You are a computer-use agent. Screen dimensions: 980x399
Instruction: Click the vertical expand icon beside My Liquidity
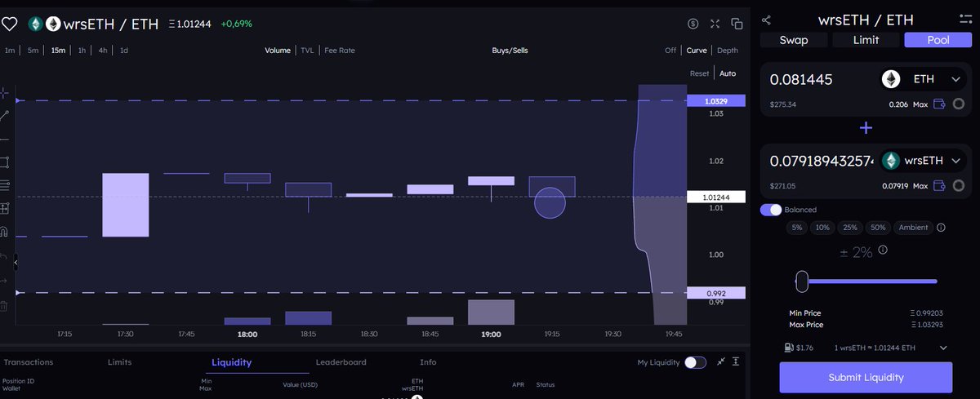[736, 361]
